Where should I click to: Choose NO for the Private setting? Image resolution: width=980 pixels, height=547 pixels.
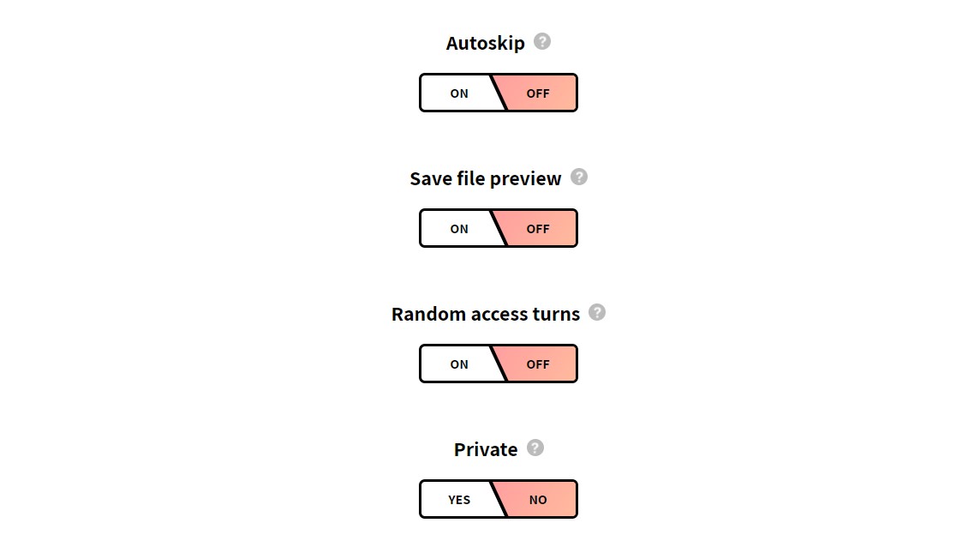(538, 500)
